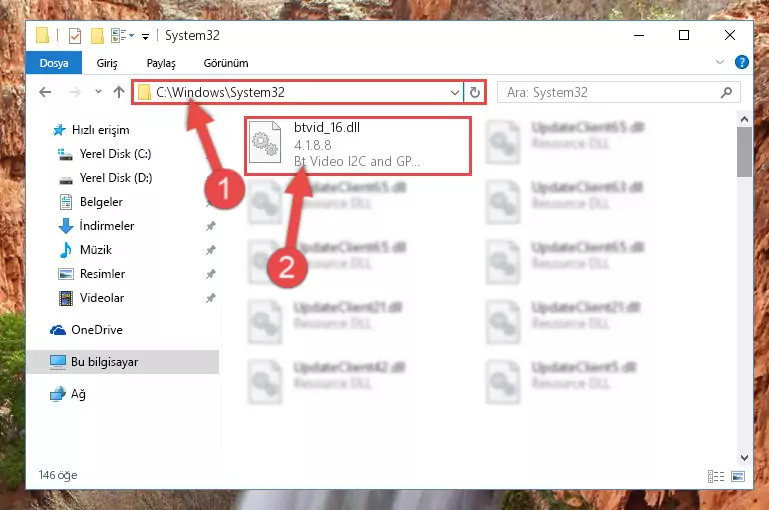
Task: Click the pin icon next to İndirmeler
Action: tap(211, 226)
